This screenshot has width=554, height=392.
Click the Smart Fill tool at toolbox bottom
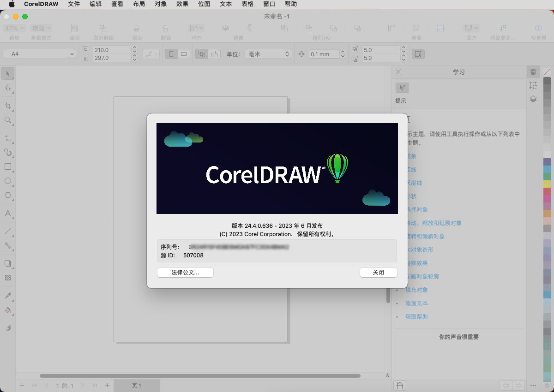coord(8,327)
